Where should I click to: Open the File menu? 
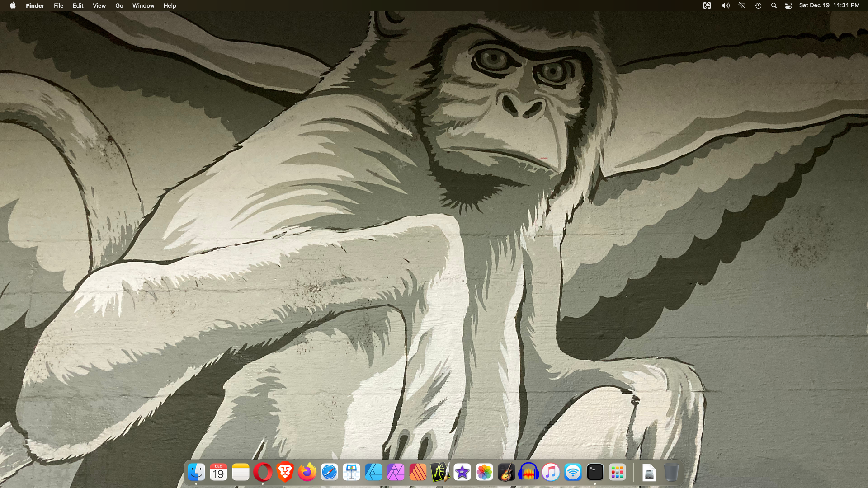point(58,5)
